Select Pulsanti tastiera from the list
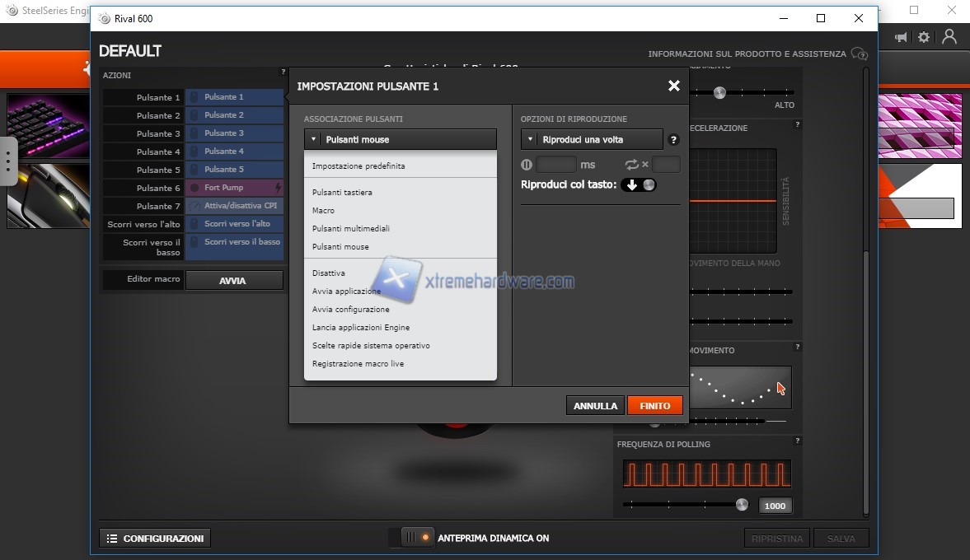The image size is (970, 560). (342, 193)
